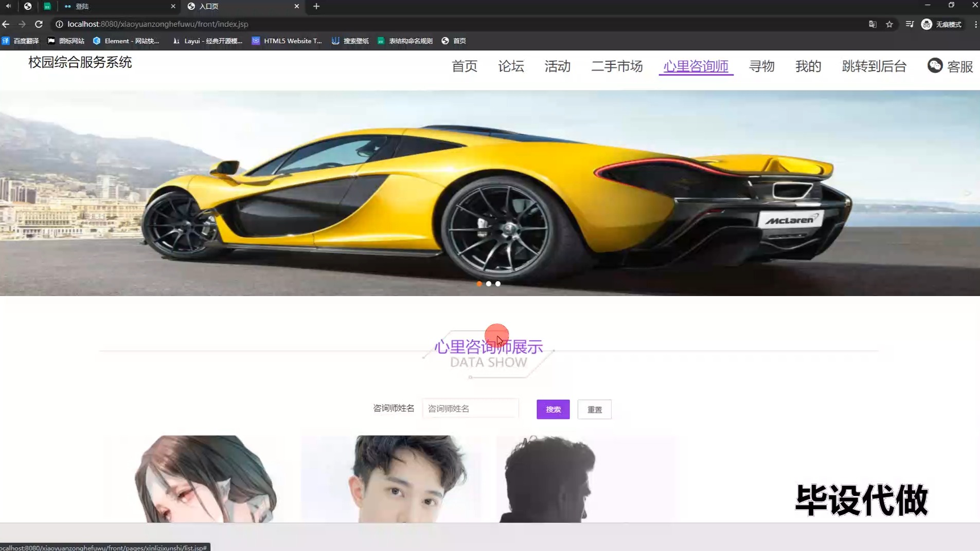Open the 二手市场 navigation item

pyautogui.click(x=617, y=66)
